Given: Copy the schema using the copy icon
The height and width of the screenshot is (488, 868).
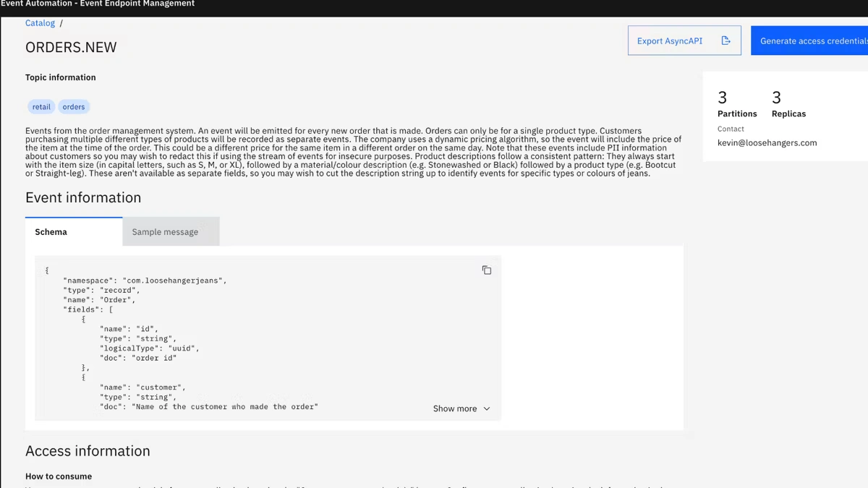Looking at the screenshot, I should 486,270.
